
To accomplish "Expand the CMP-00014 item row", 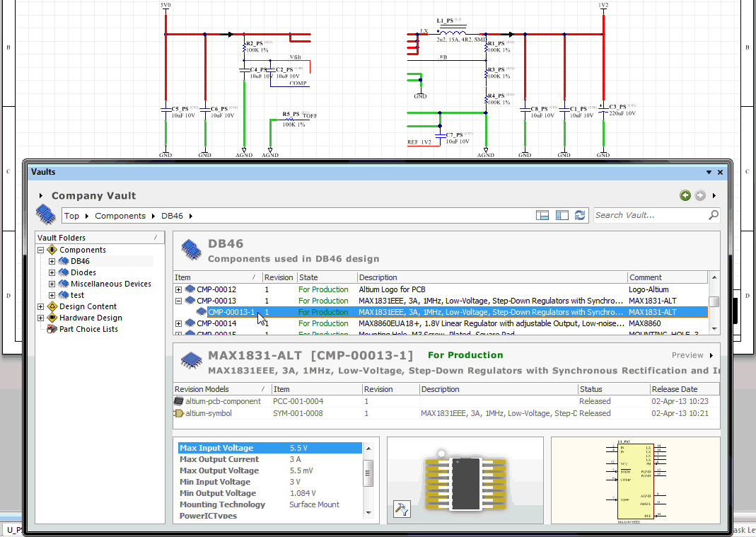I will pos(178,323).
